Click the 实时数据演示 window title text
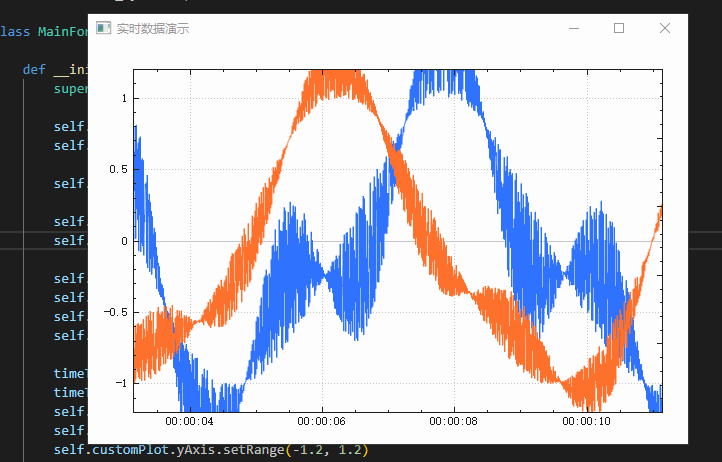The width and height of the screenshot is (722, 462). (153, 29)
